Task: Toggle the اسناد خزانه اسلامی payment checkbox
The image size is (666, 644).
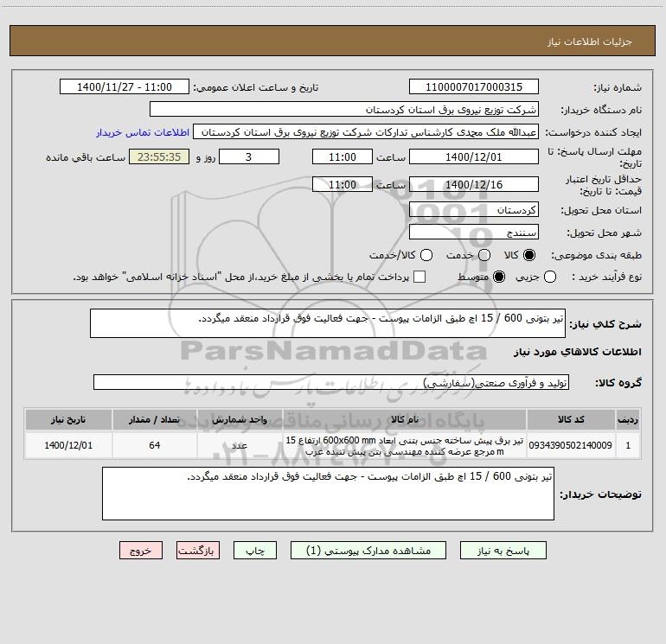Action: tap(419, 277)
